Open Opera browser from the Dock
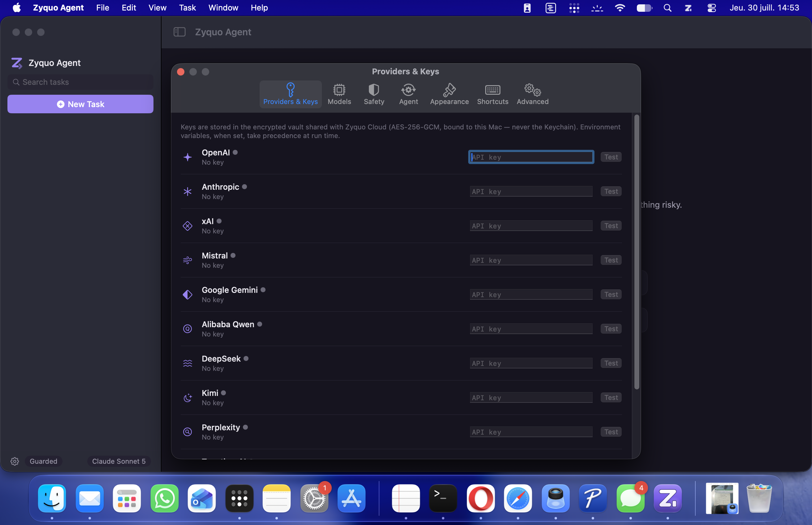This screenshot has height=525, width=812. (481, 498)
